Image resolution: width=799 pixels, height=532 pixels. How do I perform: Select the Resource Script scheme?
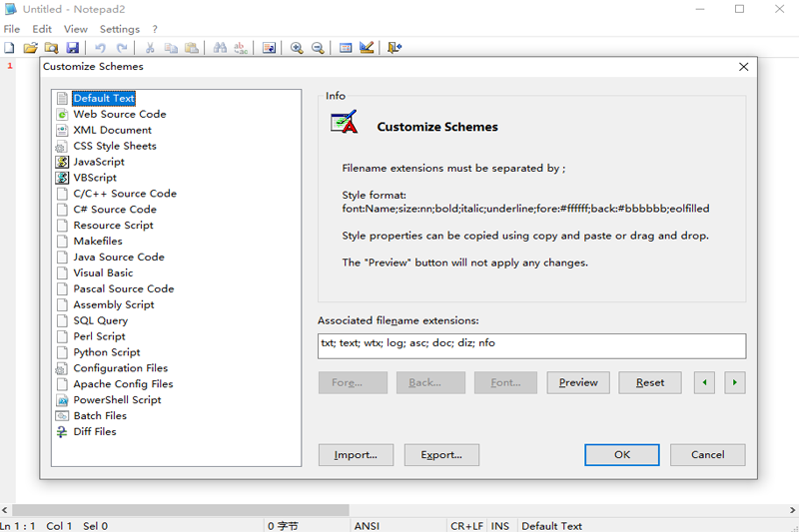click(113, 225)
